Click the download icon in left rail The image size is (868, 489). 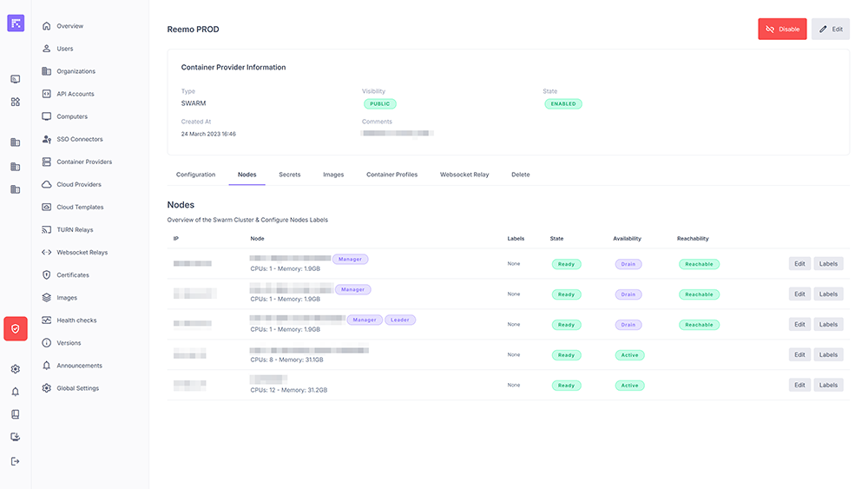pos(16,437)
